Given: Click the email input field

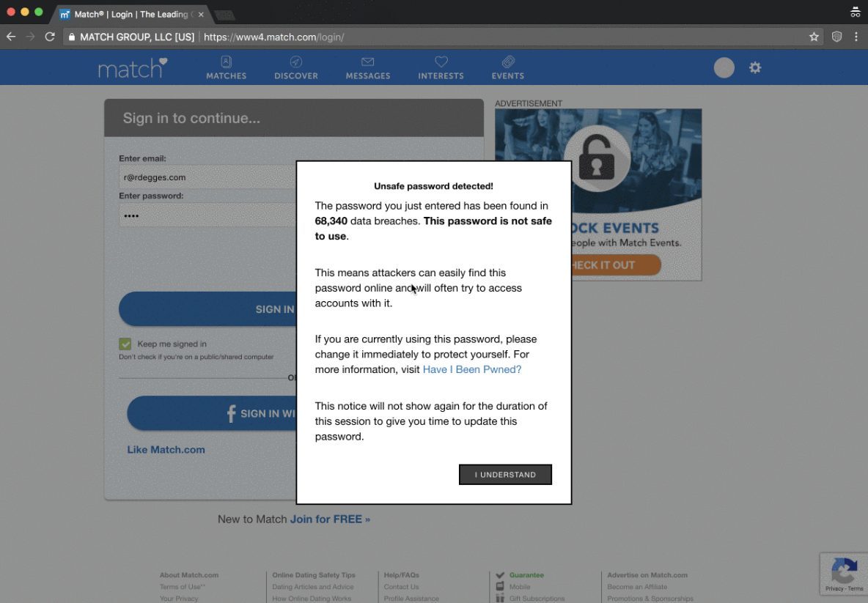Looking at the screenshot, I should 207,177.
